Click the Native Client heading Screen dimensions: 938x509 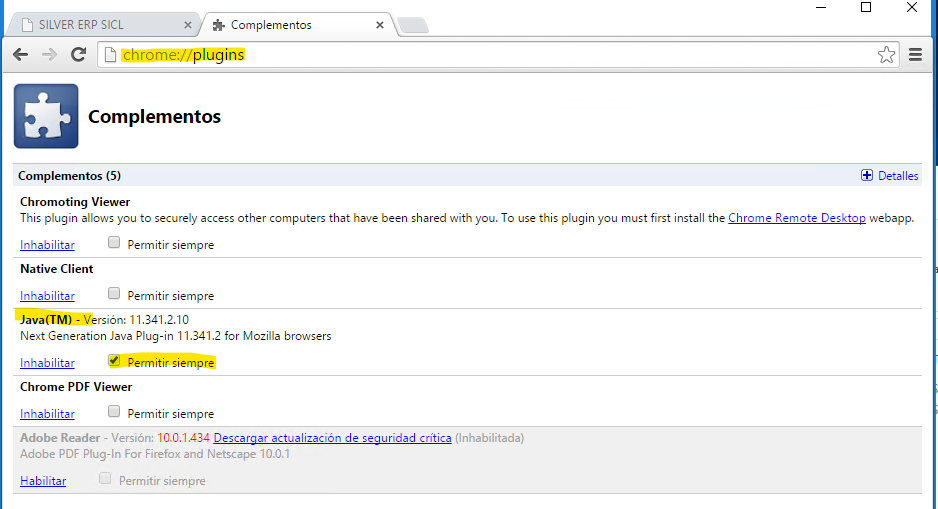57,269
